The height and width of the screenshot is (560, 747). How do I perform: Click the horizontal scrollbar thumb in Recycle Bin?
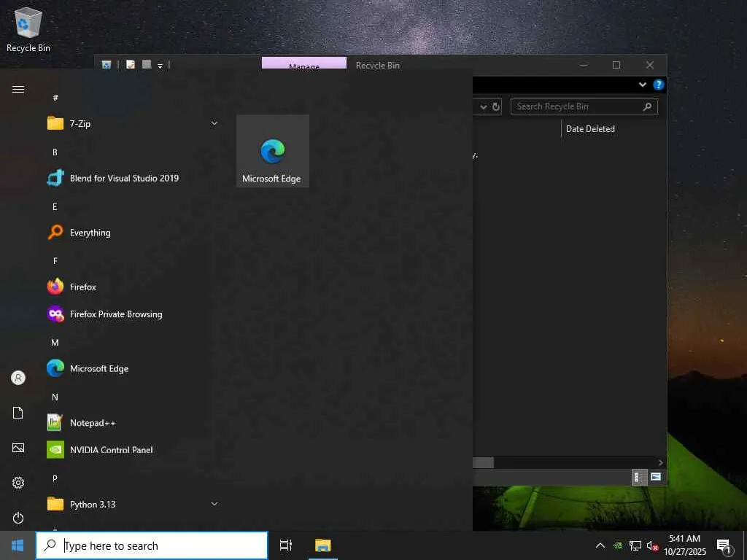pos(483,462)
